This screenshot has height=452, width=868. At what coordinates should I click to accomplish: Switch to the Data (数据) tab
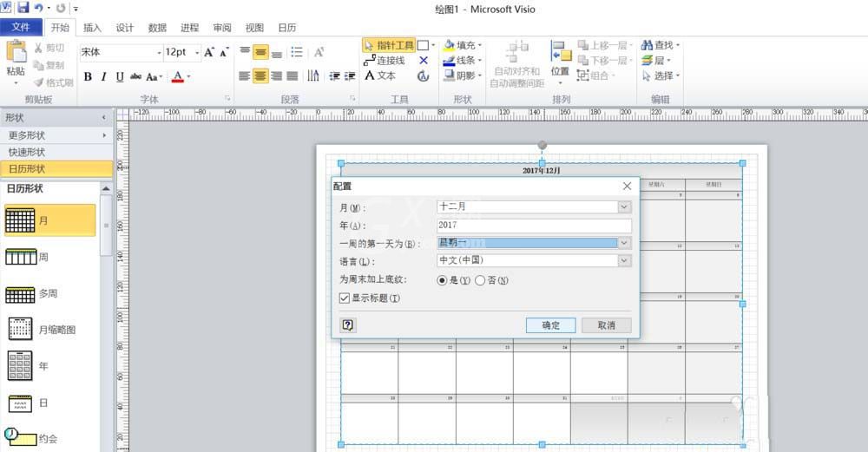point(157,28)
